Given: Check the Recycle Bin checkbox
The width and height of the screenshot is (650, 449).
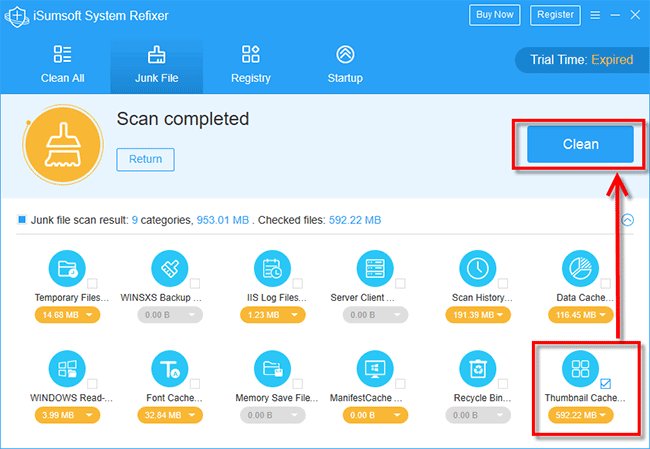Looking at the screenshot, I should click(503, 383).
